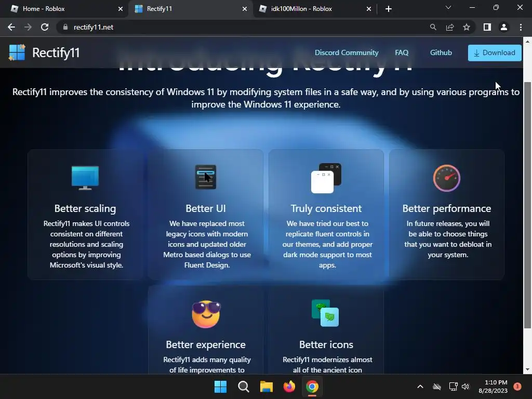Open the browser side panel
The width and height of the screenshot is (532, 399).
point(487,27)
